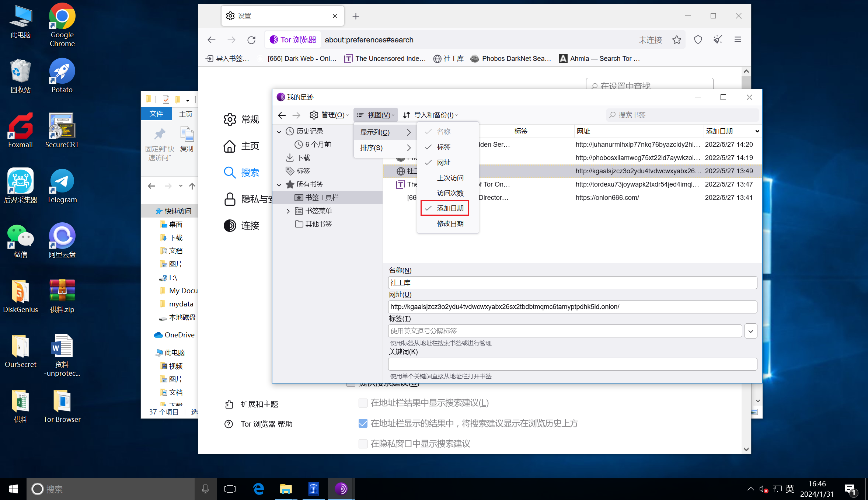Go back using library window back arrow
Viewport: 868px width, 500px height.
tap(282, 115)
